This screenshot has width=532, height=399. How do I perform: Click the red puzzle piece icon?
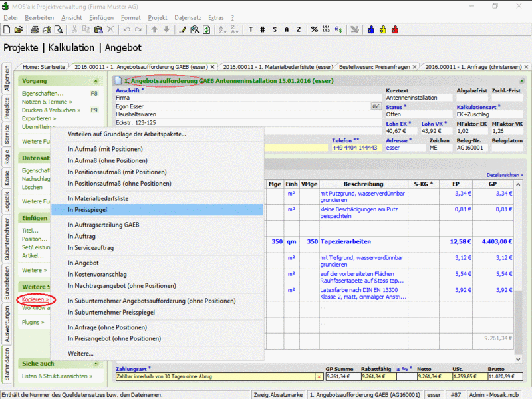pyautogui.click(x=394, y=29)
